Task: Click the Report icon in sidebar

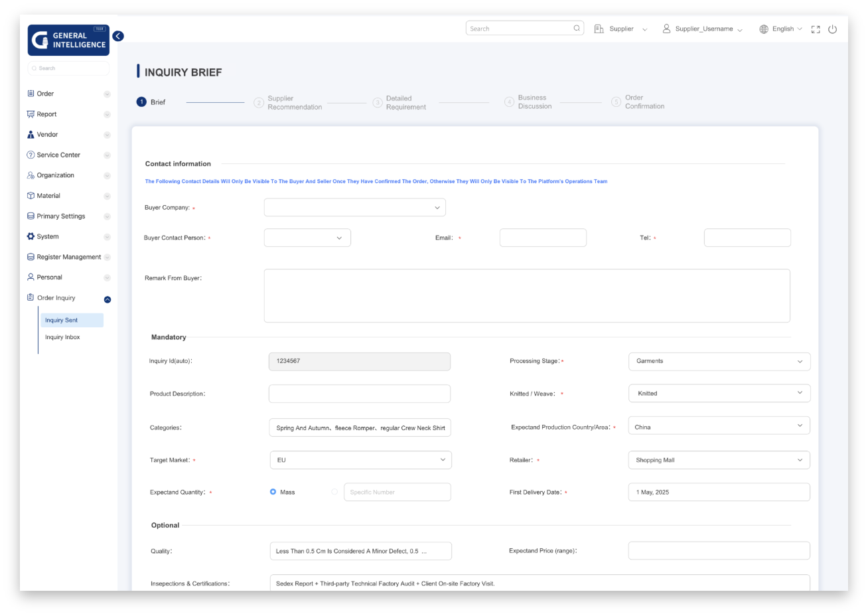Action: [31, 114]
